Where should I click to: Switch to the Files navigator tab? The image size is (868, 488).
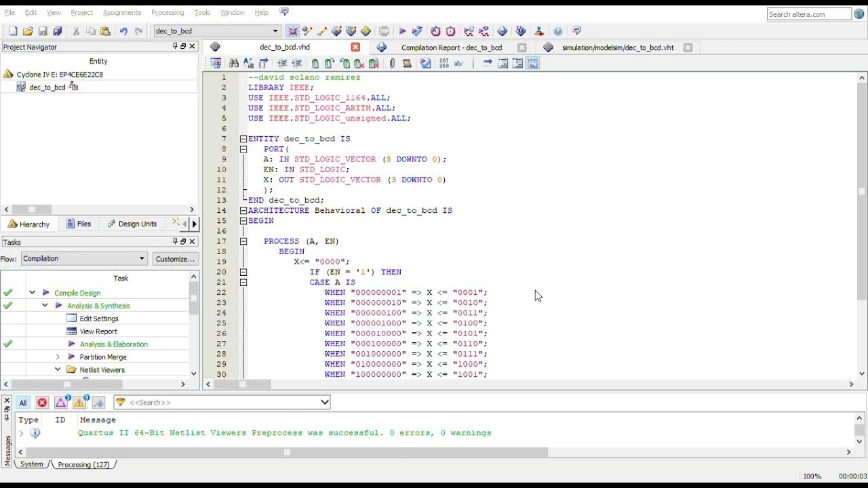(x=79, y=224)
